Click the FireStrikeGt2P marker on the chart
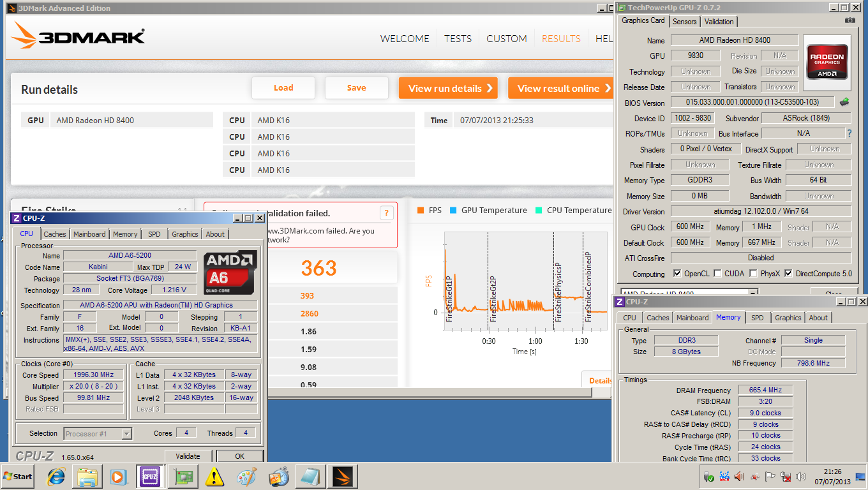The width and height of the screenshot is (868, 490). [x=493, y=299]
